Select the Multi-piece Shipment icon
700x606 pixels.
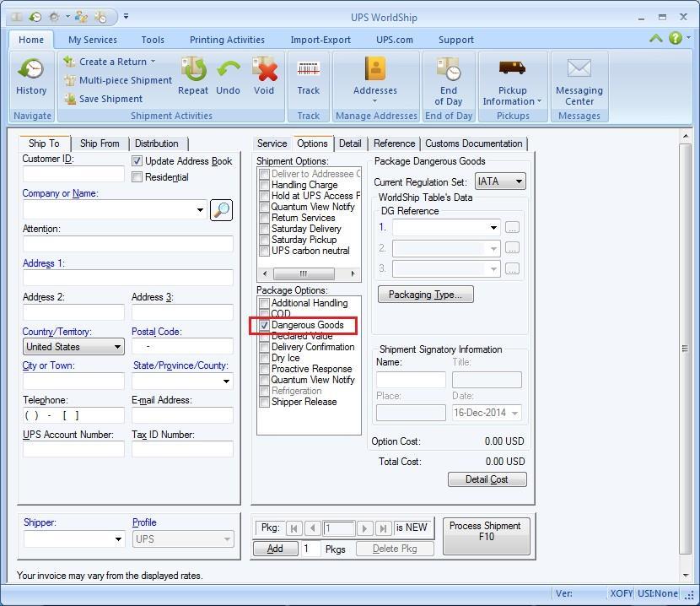pos(69,80)
